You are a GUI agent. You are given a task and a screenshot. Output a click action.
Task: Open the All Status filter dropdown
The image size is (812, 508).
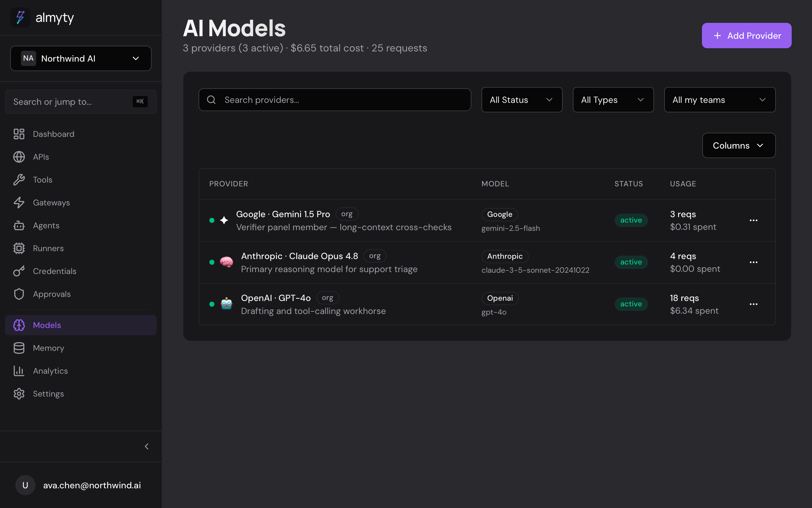(x=522, y=100)
